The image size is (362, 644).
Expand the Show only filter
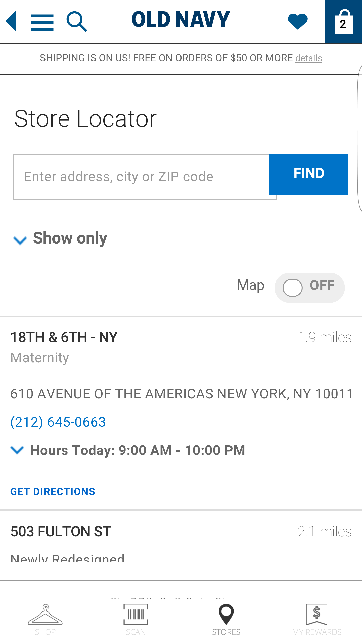click(60, 238)
